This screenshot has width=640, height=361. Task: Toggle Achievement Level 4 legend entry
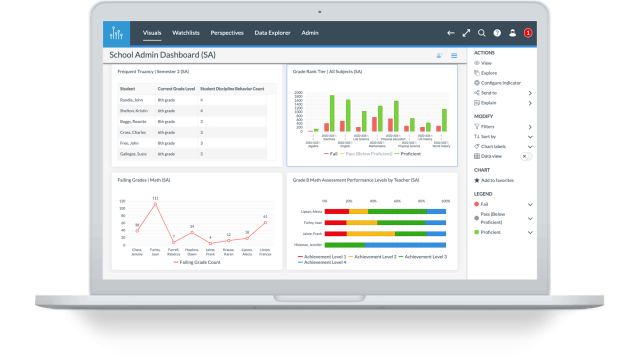322,263
